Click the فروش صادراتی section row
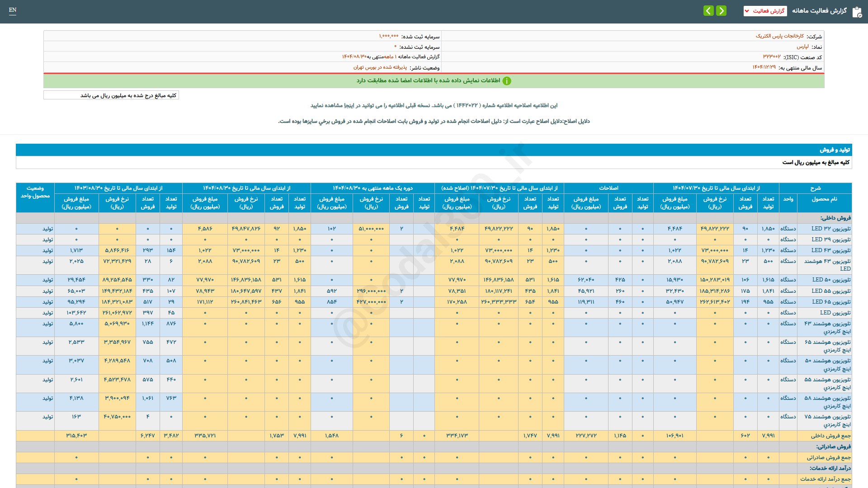The image size is (868, 488). coord(833,446)
